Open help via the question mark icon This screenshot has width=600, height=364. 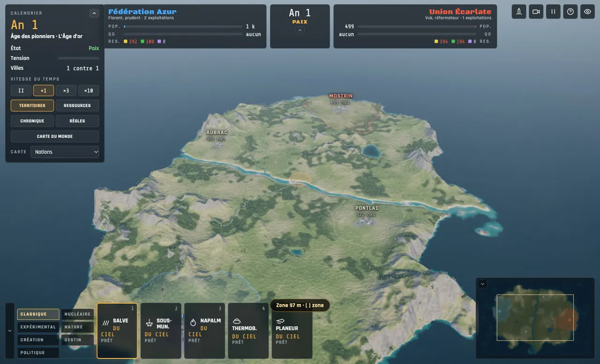pyautogui.click(x=570, y=12)
